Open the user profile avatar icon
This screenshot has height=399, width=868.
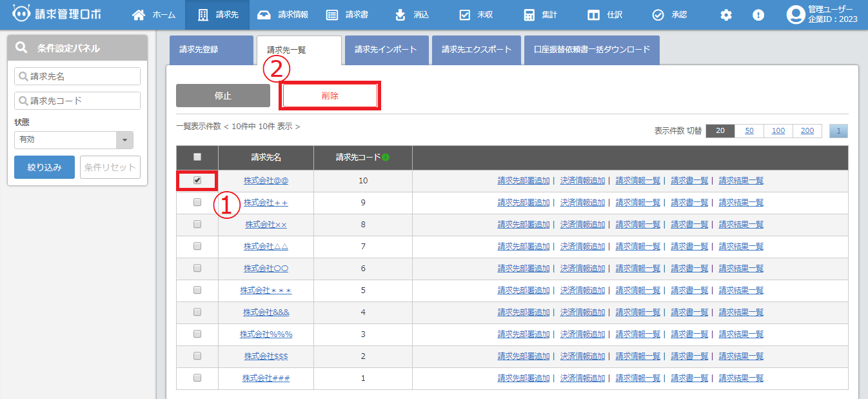point(795,15)
